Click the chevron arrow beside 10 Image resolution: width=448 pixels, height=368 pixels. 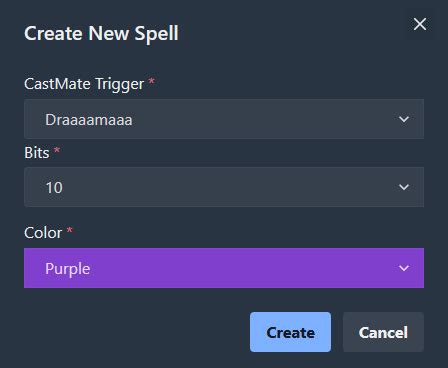pyautogui.click(x=404, y=187)
